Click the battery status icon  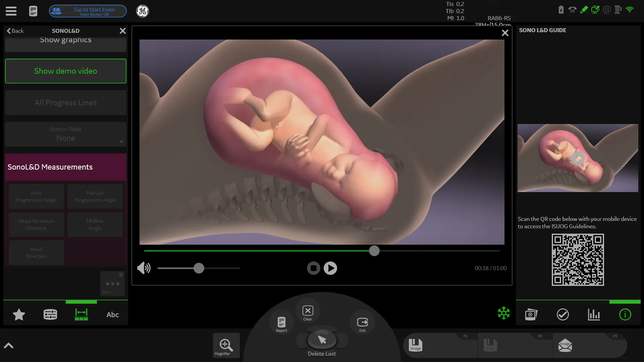click(x=561, y=10)
